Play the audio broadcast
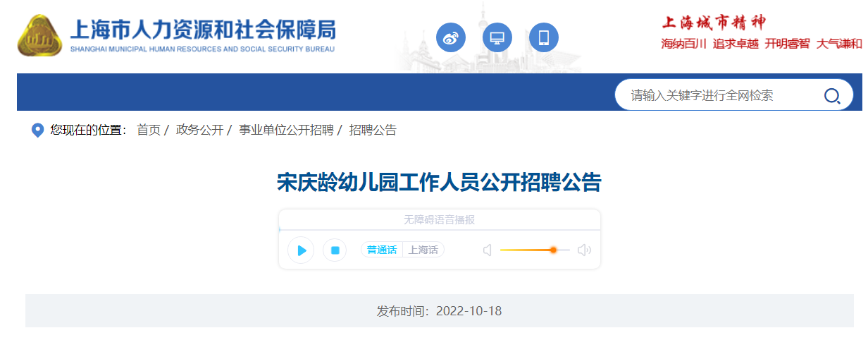868x340 pixels. [x=301, y=250]
